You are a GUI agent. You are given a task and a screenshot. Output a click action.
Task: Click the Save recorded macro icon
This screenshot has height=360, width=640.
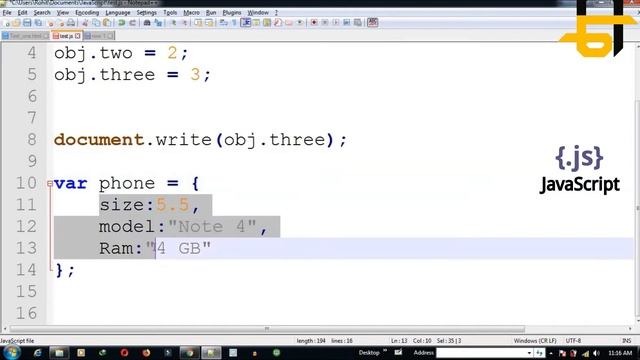pos(358,23)
